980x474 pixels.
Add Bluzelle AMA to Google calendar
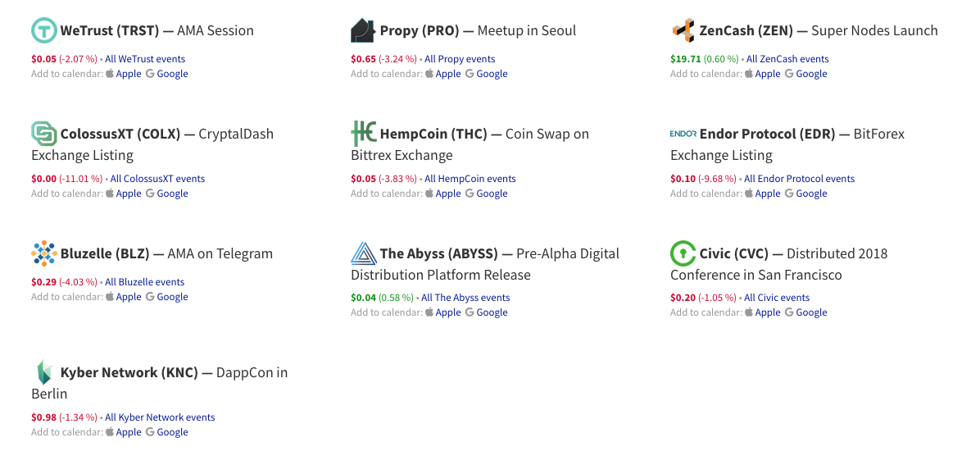tap(172, 297)
